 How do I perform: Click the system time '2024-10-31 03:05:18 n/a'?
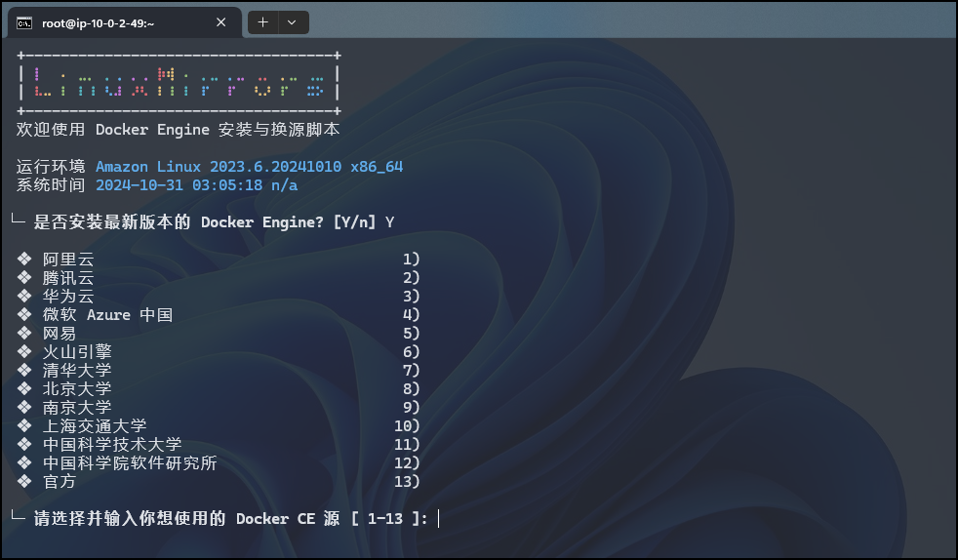pyautogui.click(x=197, y=185)
